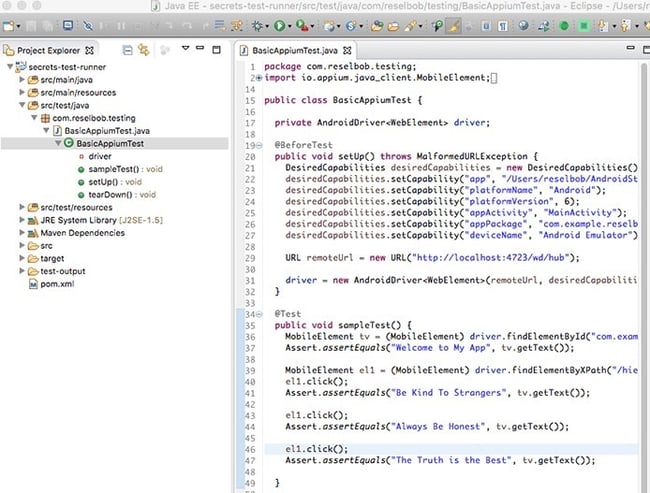This screenshot has width=650, height=493.
Task: Open the Run configurations dropdown arrow
Action: coord(289,27)
